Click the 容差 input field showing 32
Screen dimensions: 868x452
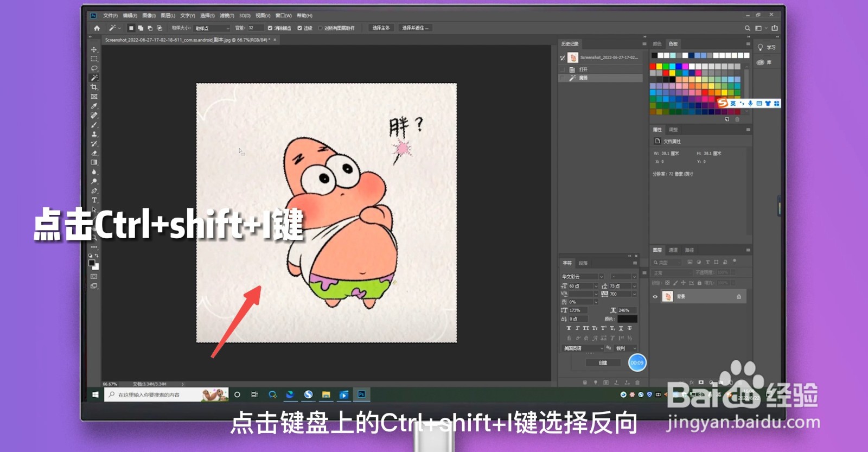(256, 28)
